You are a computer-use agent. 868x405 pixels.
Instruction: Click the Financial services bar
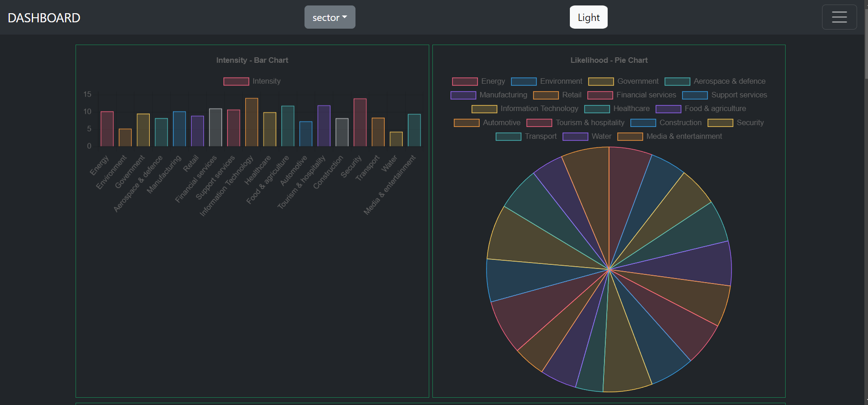tap(216, 127)
